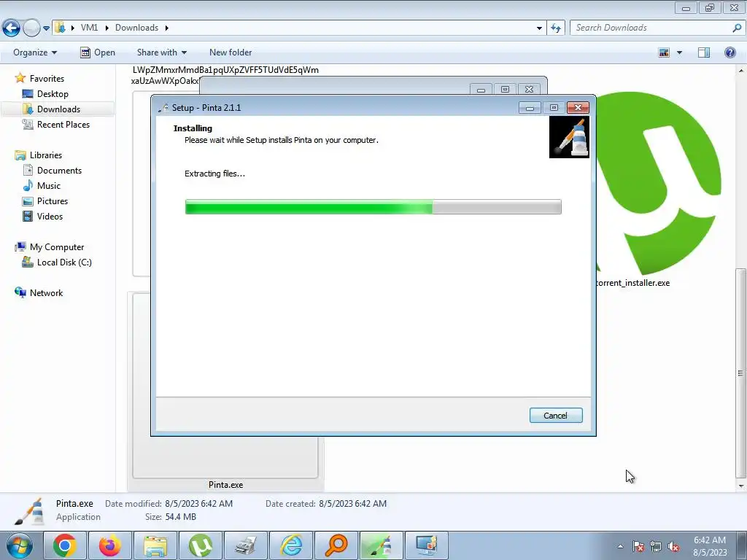Click the Date modified value in details pane
This screenshot has width=747, height=560.
click(x=198, y=503)
